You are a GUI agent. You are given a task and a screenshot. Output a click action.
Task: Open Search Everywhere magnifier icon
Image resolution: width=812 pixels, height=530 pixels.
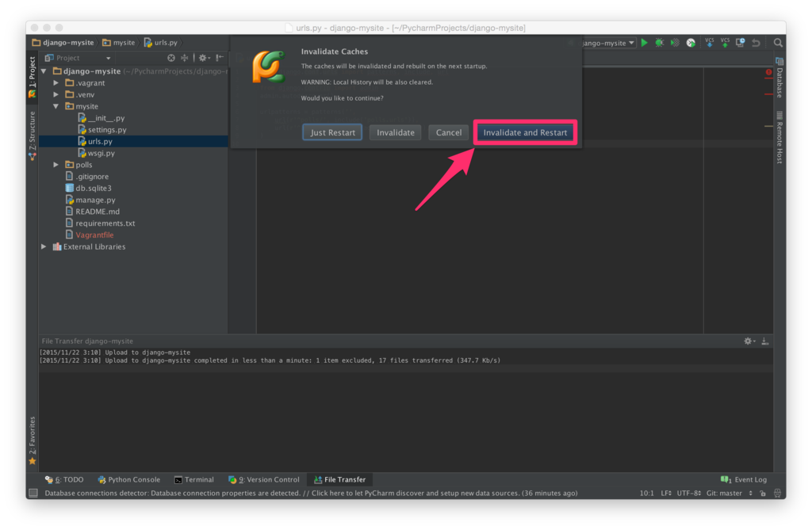[x=778, y=43]
